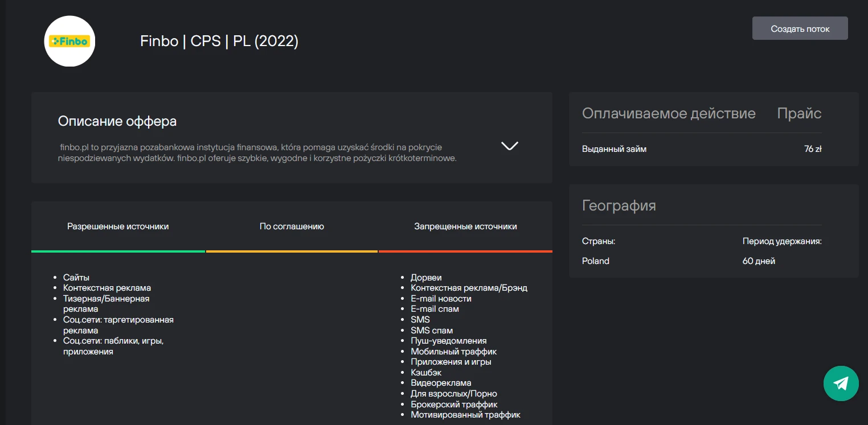
Task: Click the Кэшбэк list item
Action: 426,373
